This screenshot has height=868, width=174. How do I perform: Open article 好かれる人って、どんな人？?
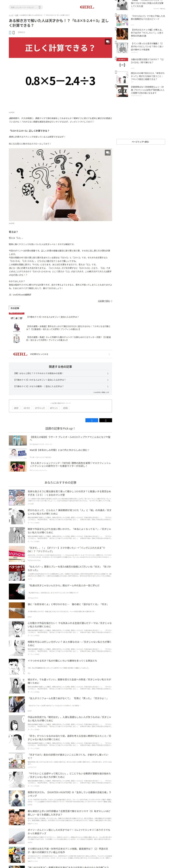point(69,512)
